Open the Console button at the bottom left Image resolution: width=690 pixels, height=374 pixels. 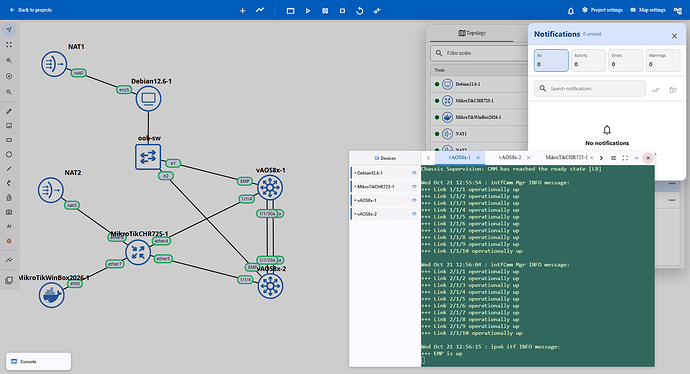click(38, 361)
